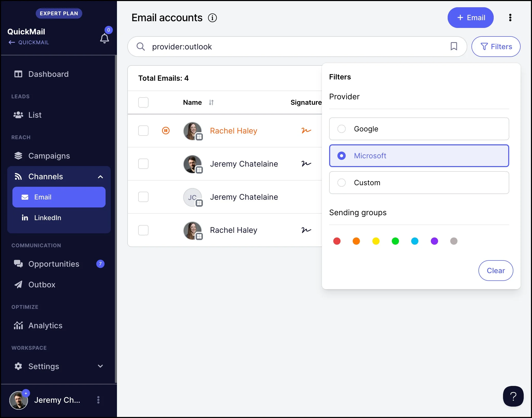532x418 pixels.
Task: Click the bookmark icon in the search bar
Action: pyautogui.click(x=454, y=47)
